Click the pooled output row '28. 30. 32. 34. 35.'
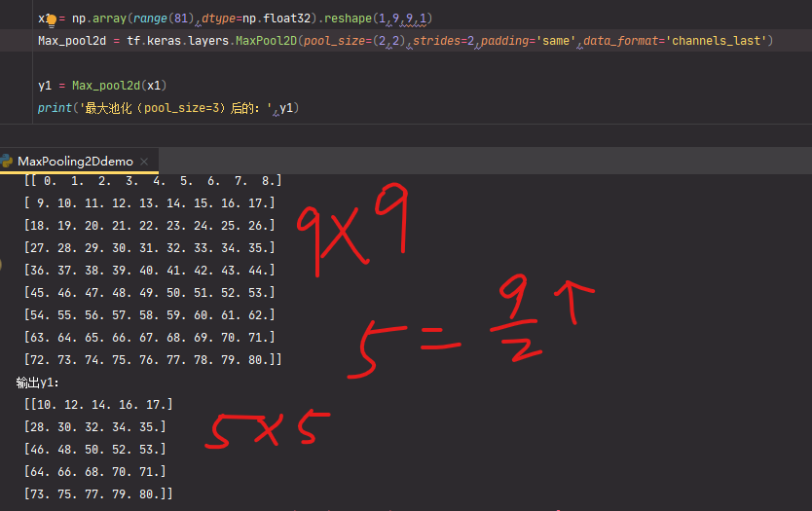 (94, 426)
